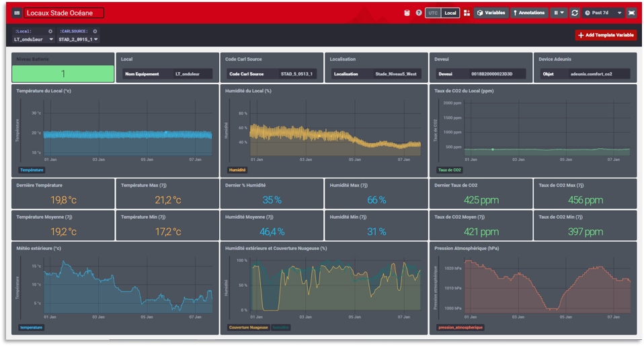The width and height of the screenshot is (644, 346).
Task: Select the 397 ppm CO2 Min value
Action: point(586,232)
